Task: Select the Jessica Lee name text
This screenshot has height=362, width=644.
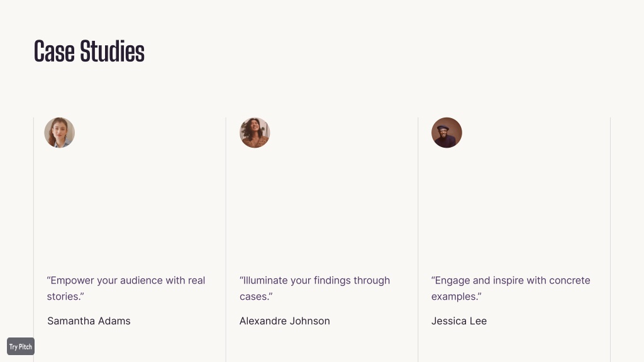Action: coord(458,321)
